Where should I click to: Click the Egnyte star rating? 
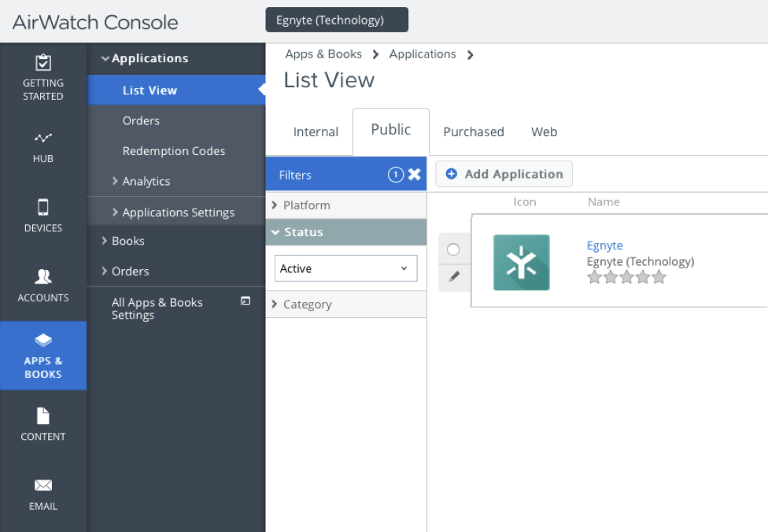pyautogui.click(x=626, y=277)
